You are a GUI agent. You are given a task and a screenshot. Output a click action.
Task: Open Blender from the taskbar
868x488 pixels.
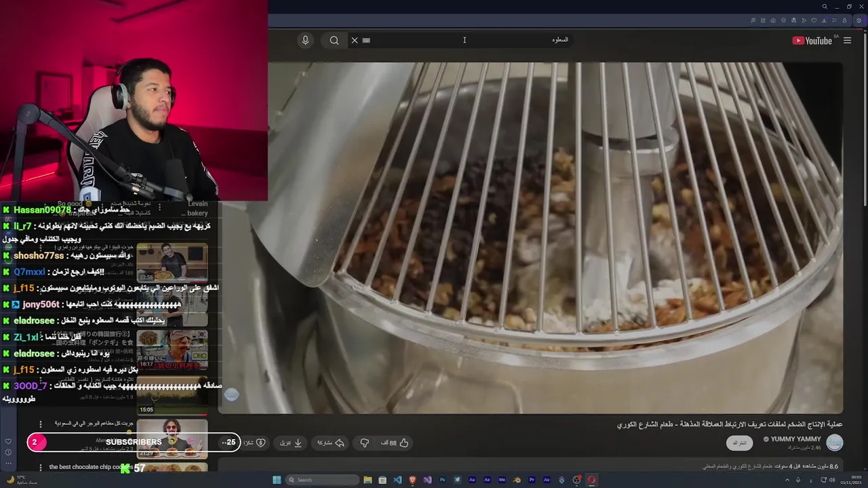click(517, 480)
